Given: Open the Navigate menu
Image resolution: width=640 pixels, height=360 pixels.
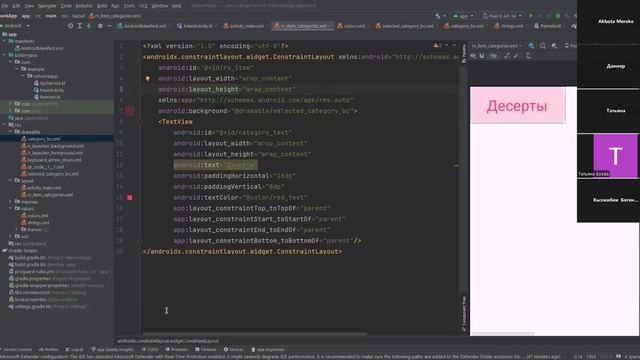Looking at the screenshot, I should [x=47, y=6].
